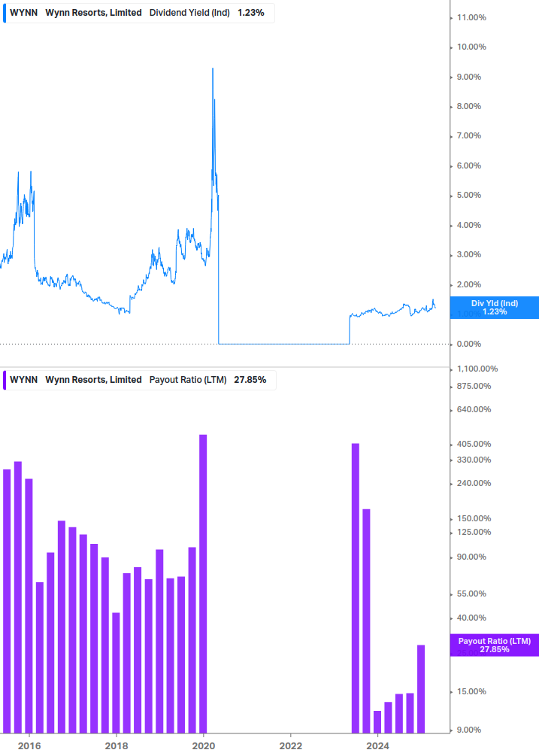Select the 2022 label on time axis
Viewport: 539px width, 756px height.
coord(291,746)
